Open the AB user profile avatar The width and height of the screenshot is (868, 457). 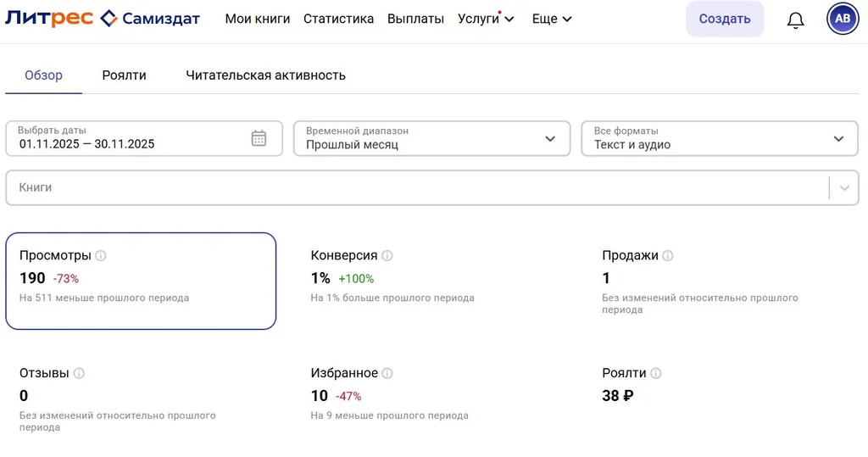(x=843, y=19)
